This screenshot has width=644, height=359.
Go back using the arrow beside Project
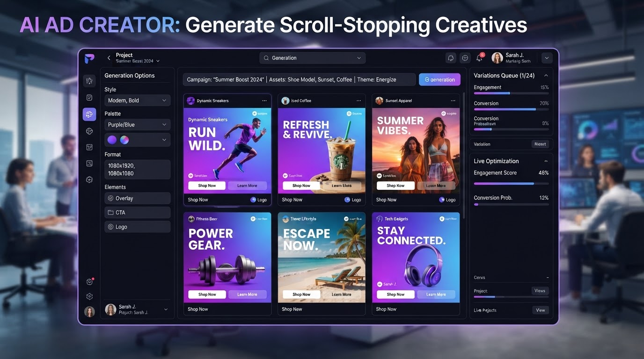pos(109,58)
